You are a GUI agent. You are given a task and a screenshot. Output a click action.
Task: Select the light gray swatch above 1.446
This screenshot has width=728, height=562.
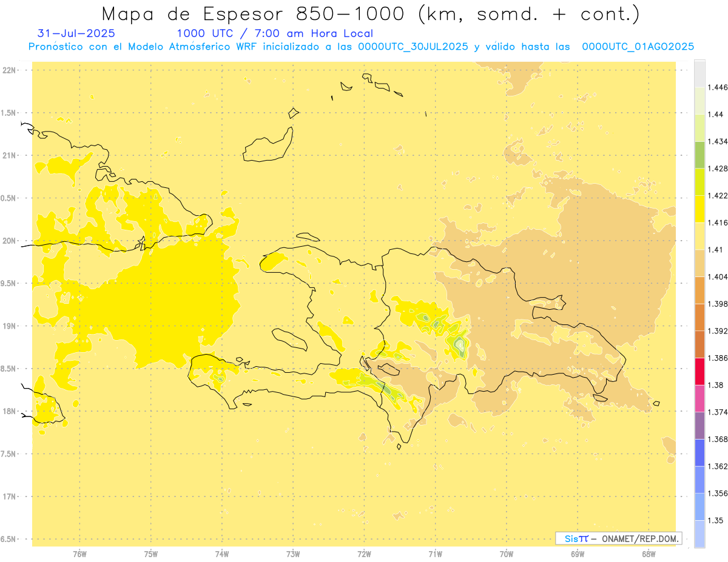coord(699,73)
